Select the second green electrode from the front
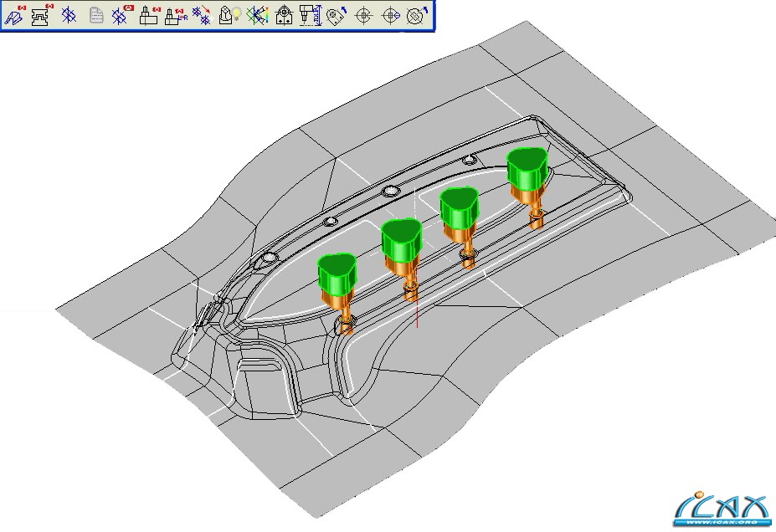Image resolution: width=776 pixels, height=532 pixels. [401, 240]
